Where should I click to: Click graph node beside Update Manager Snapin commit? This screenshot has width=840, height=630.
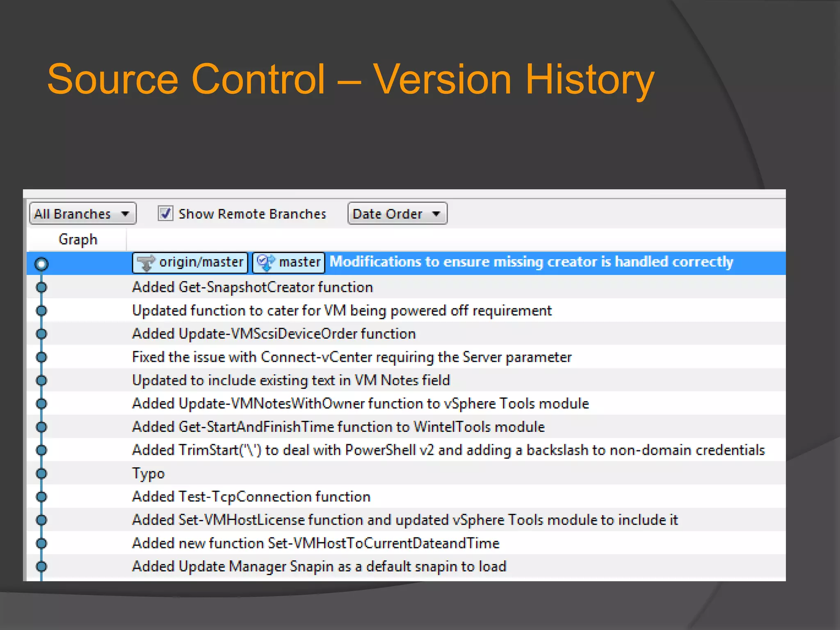point(41,566)
